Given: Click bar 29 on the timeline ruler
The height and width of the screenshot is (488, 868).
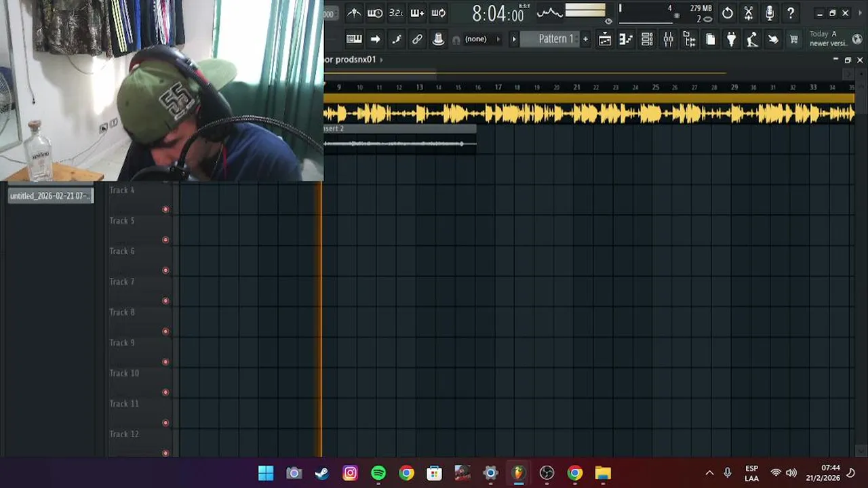Looking at the screenshot, I should 734,87.
